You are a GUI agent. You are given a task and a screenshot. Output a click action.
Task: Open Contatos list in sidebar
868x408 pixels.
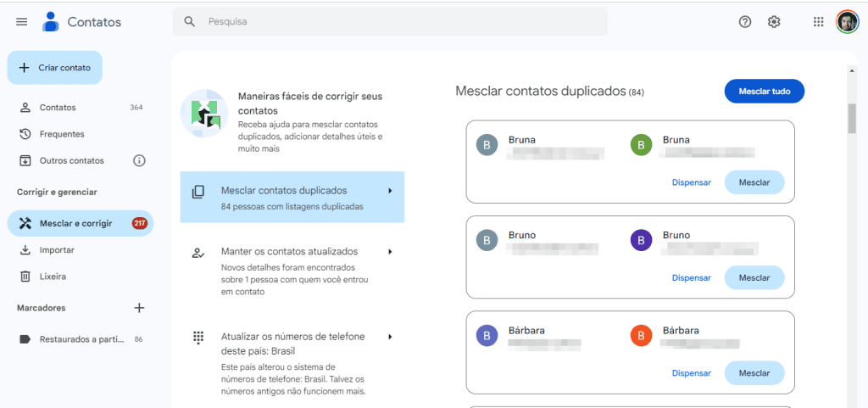[81, 108]
